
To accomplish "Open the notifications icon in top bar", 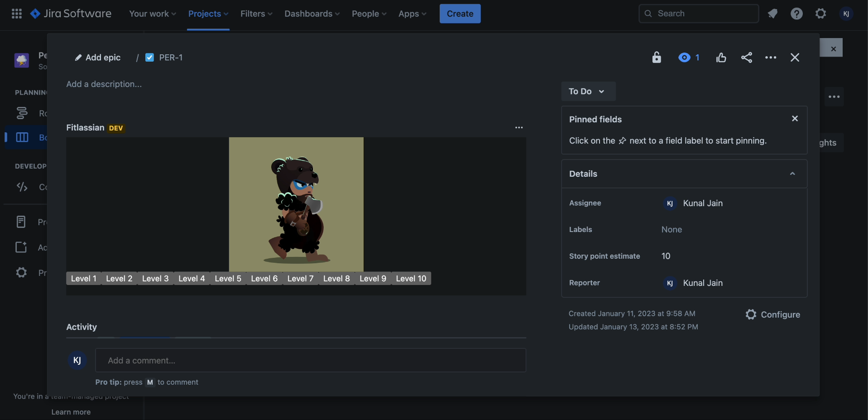I will point(772,14).
